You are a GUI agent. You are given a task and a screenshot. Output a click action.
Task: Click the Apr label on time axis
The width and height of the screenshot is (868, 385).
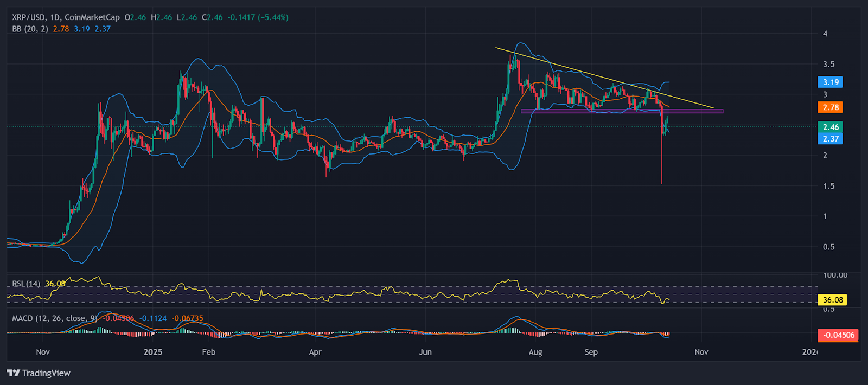pyautogui.click(x=315, y=352)
